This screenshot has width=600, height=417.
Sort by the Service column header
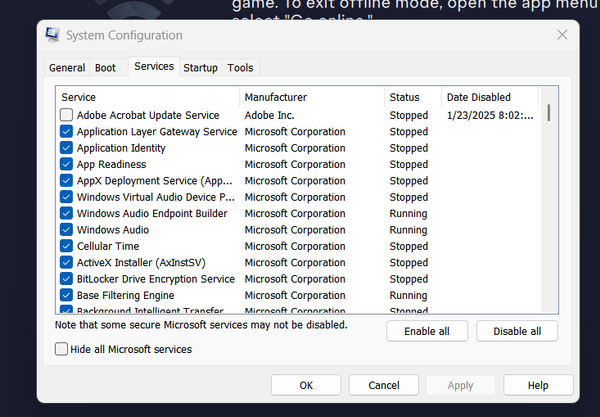[x=148, y=97]
